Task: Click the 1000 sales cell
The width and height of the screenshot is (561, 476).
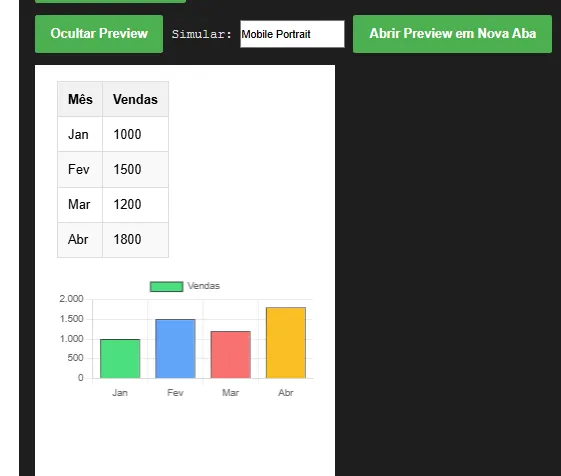Action: (135, 134)
